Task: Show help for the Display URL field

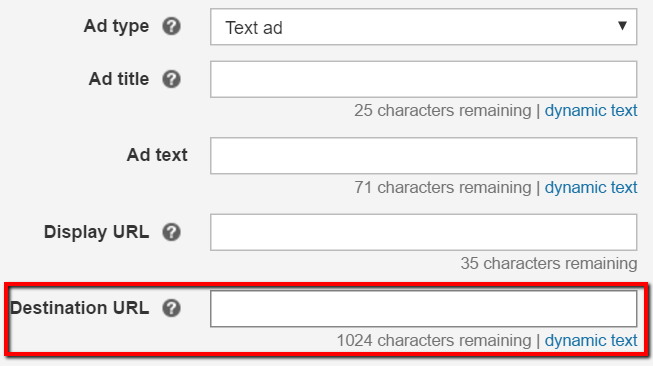Action: (171, 232)
